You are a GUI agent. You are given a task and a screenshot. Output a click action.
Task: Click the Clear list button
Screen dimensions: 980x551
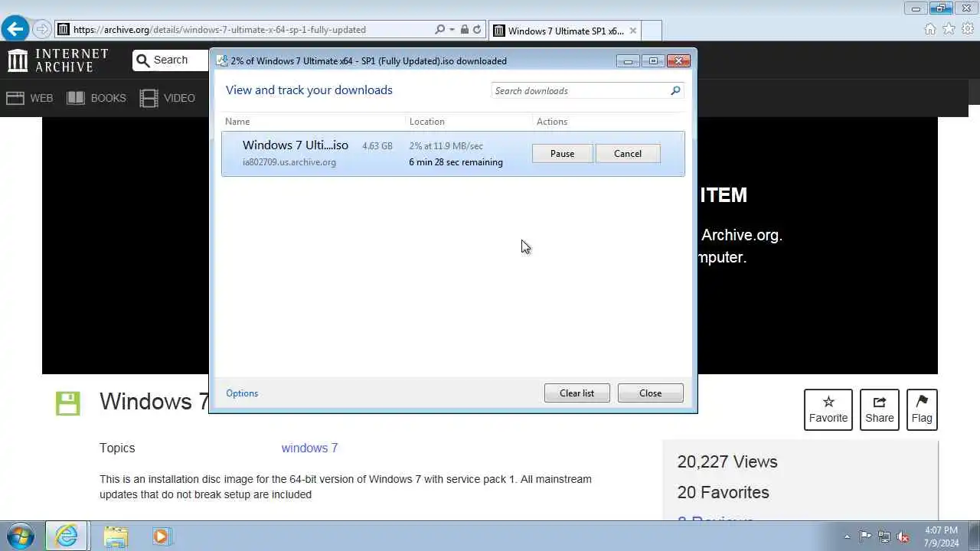(x=577, y=393)
